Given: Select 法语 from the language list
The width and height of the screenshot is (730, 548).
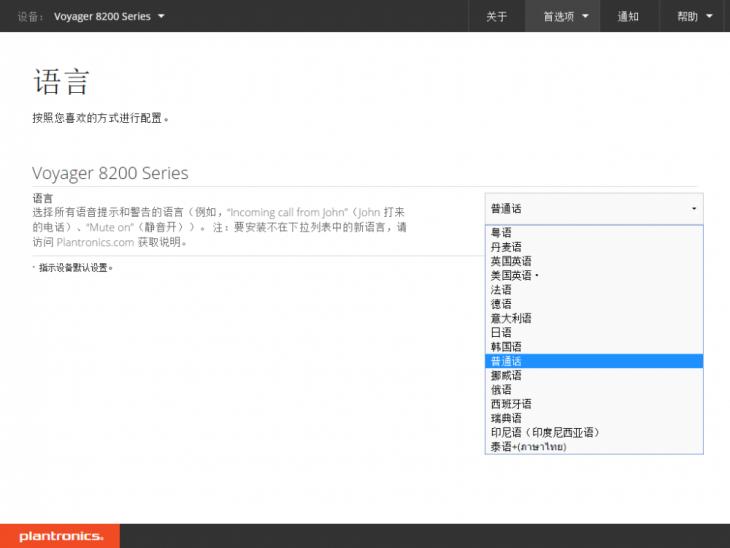Looking at the screenshot, I should [x=594, y=290].
